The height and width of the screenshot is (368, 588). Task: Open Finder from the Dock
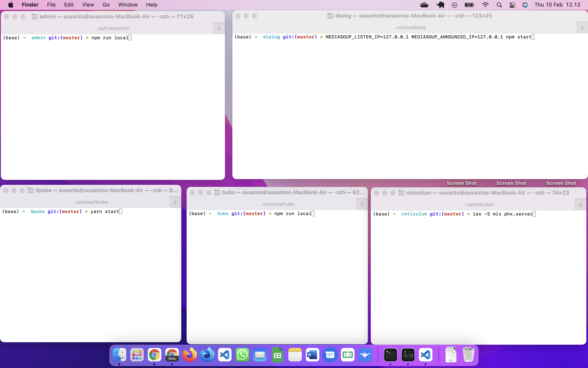tap(119, 355)
